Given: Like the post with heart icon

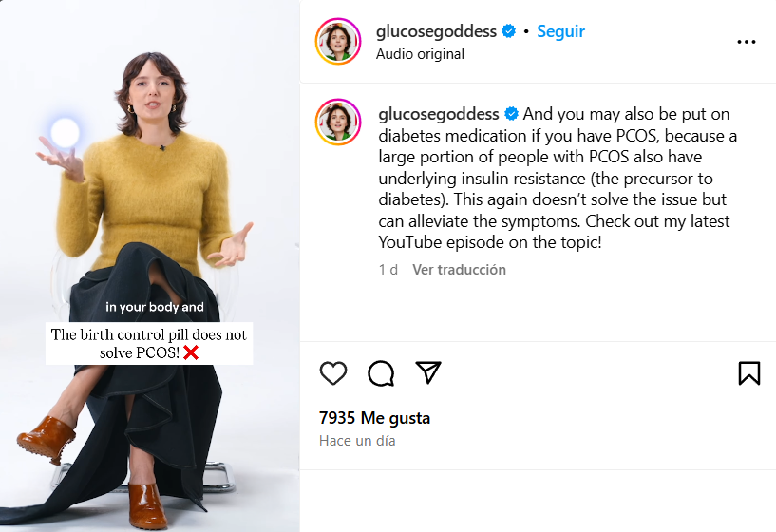Looking at the screenshot, I should (333, 372).
